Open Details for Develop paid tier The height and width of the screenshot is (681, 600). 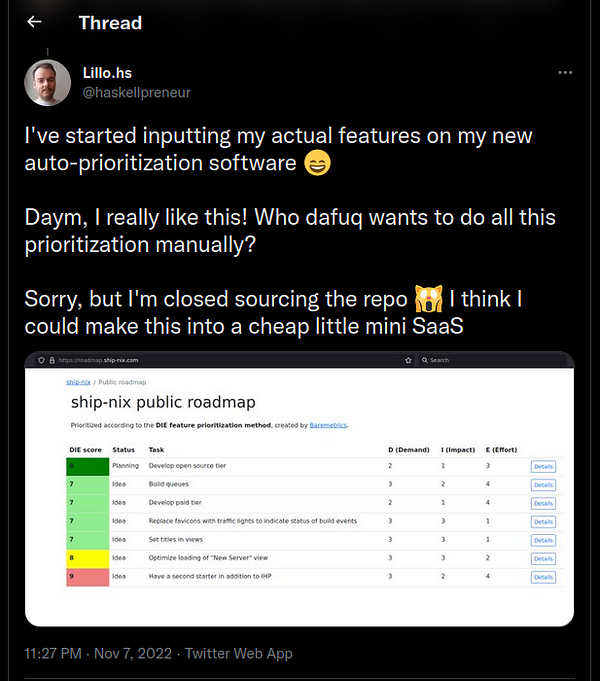pos(543,503)
